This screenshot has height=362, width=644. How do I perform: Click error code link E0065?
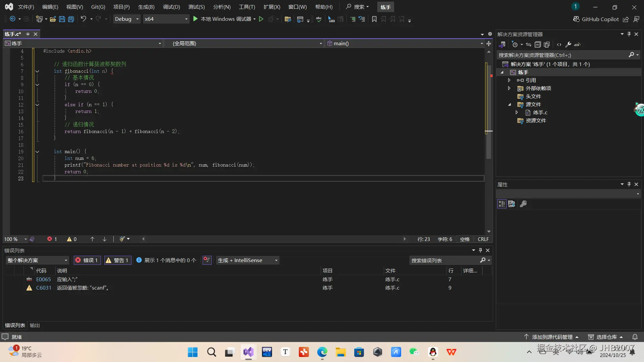click(x=44, y=280)
